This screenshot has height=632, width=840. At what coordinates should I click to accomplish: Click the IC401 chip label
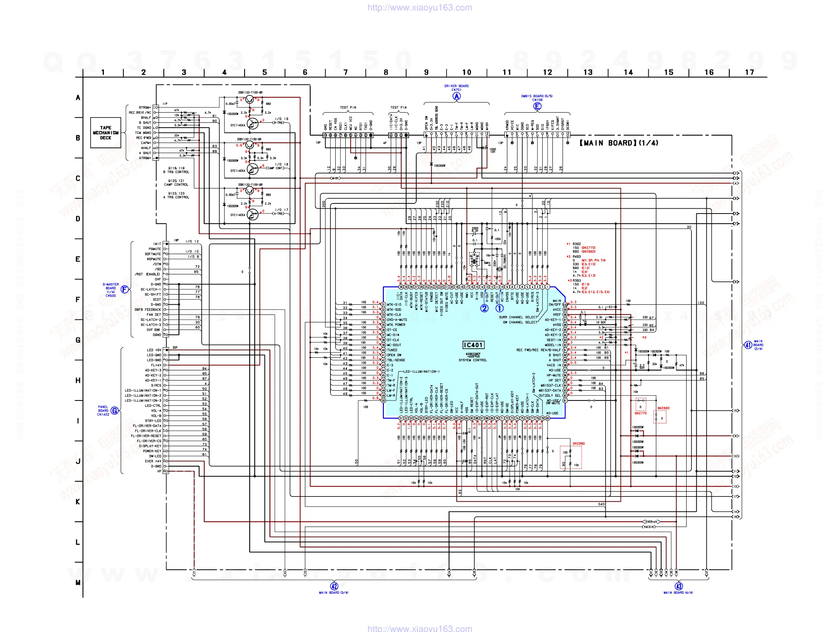pos(473,345)
